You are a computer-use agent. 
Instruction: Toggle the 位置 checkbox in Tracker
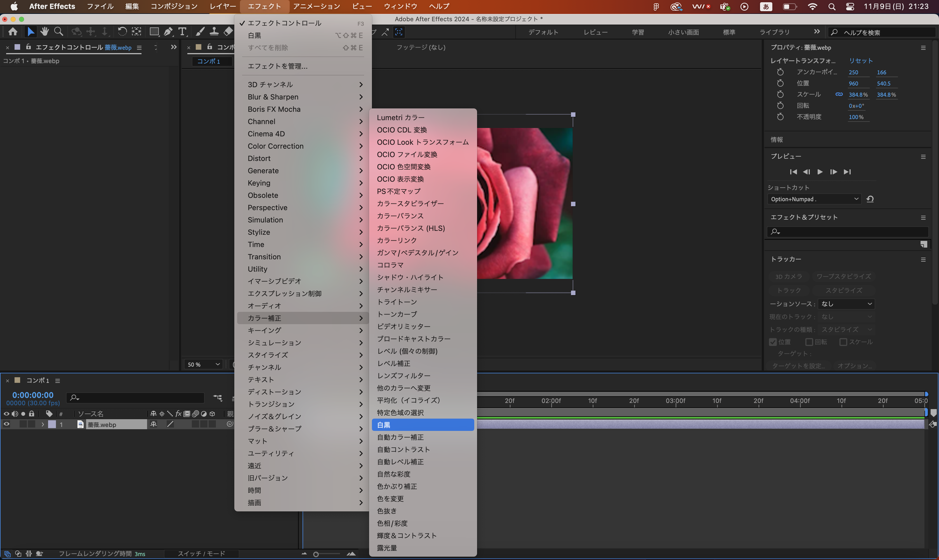pyautogui.click(x=773, y=342)
